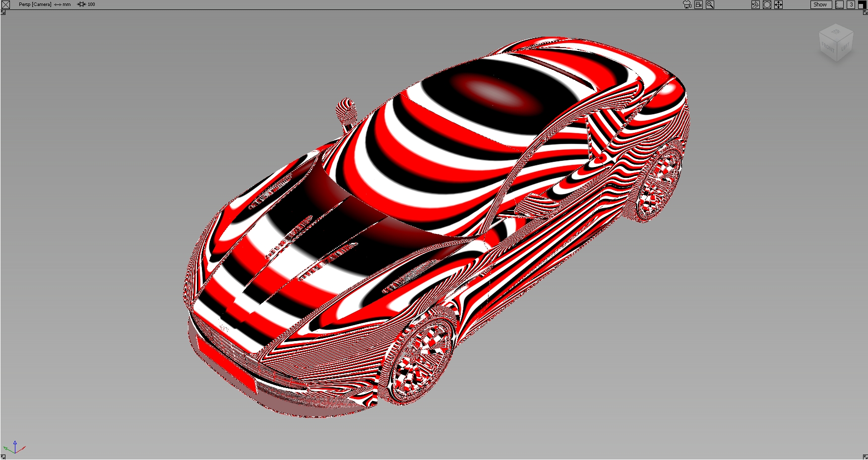This screenshot has height=460, width=868.
Task: Activate the zoom magnifier tool
Action: (710, 4)
